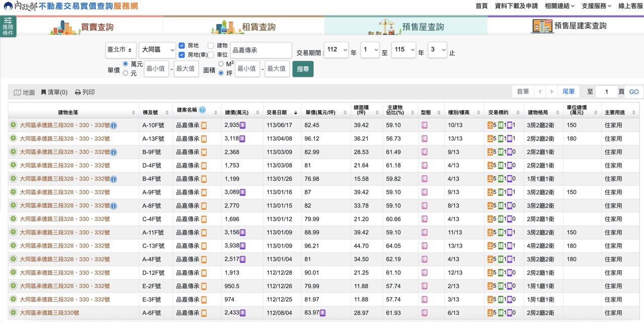Click the pink building type icon for D-4F號

[424, 166]
